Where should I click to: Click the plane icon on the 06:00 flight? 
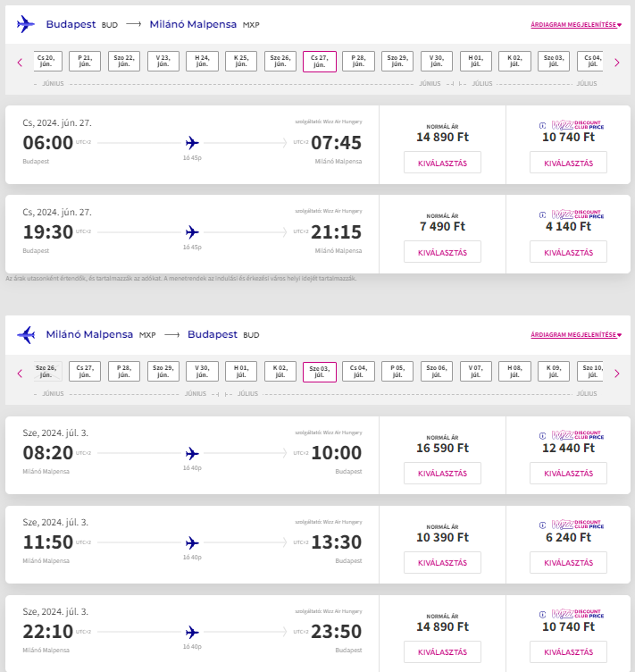pyautogui.click(x=192, y=143)
